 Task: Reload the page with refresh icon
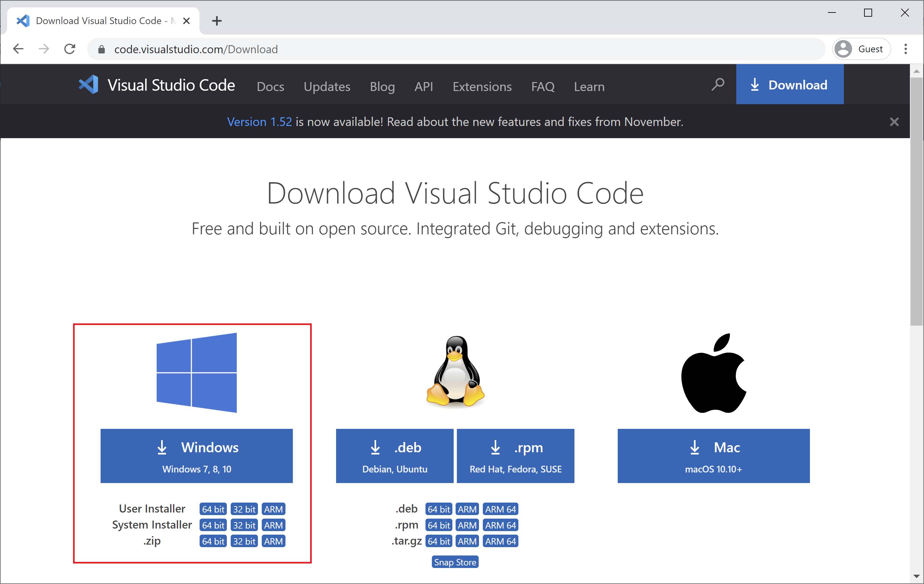click(x=70, y=49)
